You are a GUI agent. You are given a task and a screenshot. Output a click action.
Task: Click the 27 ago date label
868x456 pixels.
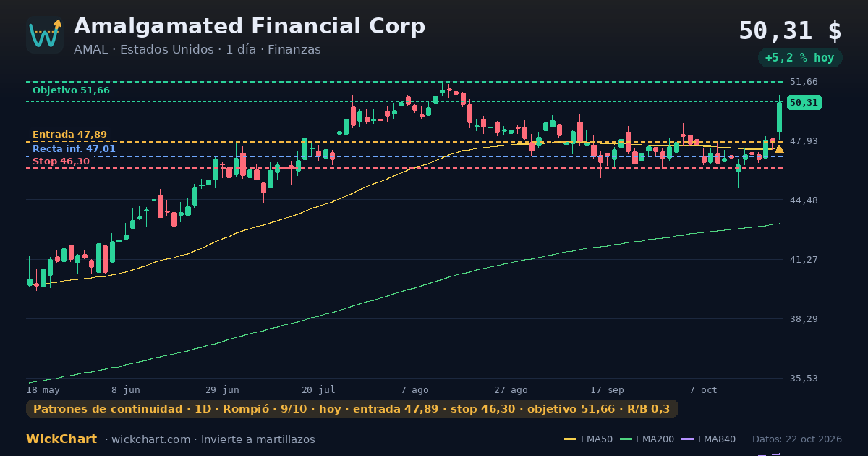click(x=511, y=390)
